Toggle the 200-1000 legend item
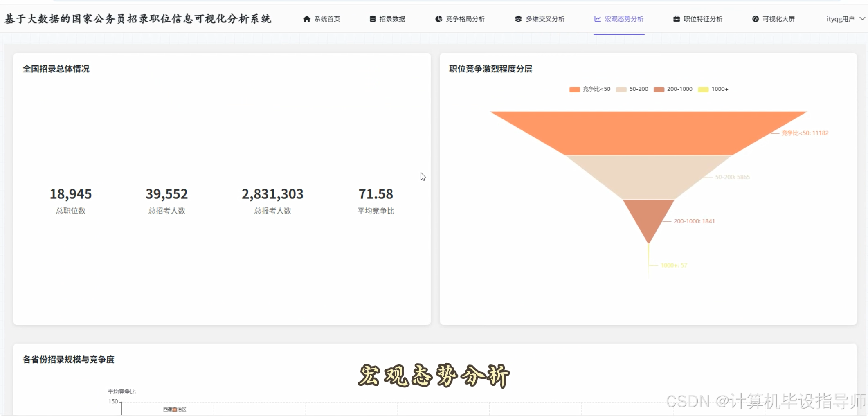868x416 pixels. tap(672, 89)
